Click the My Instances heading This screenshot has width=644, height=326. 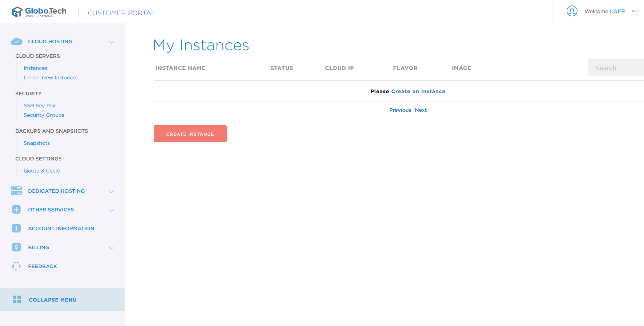click(x=201, y=45)
